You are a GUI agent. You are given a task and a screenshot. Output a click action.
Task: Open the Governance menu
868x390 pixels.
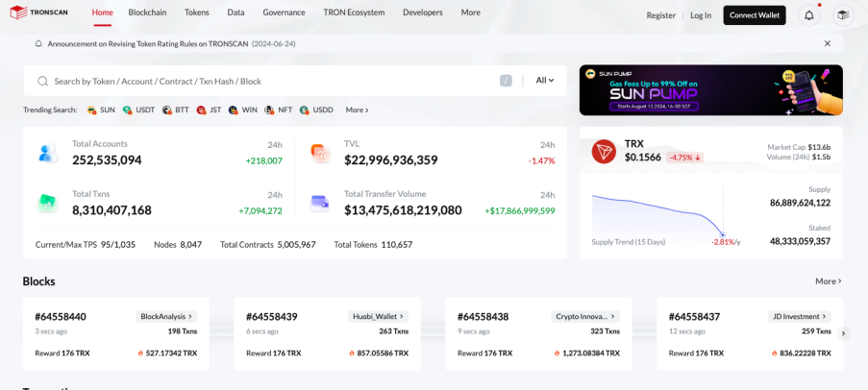284,13
